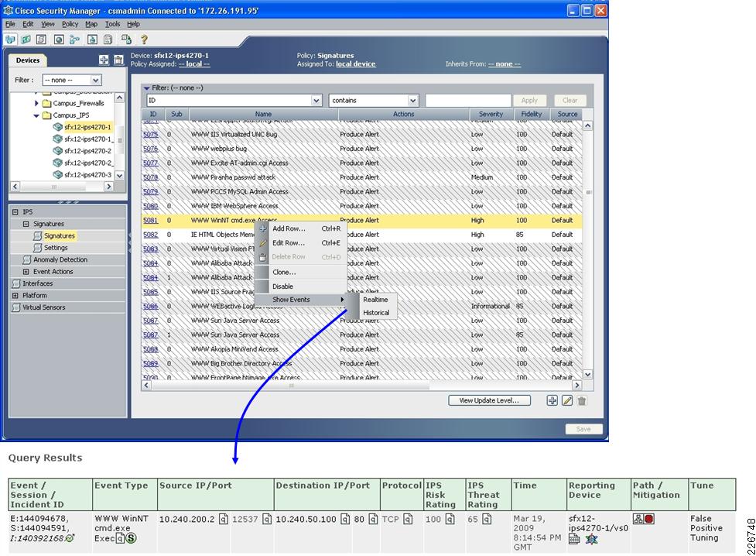Open the ID filter field dropdown

pyautogui.click(x=316, y=101)
